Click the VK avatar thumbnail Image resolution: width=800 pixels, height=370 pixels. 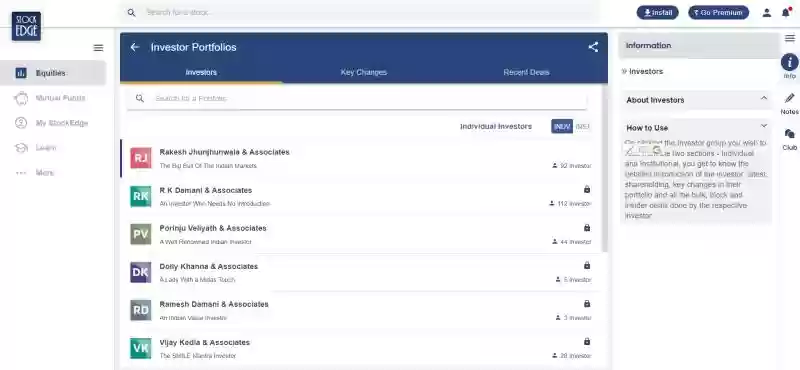[x=141, y=348]
